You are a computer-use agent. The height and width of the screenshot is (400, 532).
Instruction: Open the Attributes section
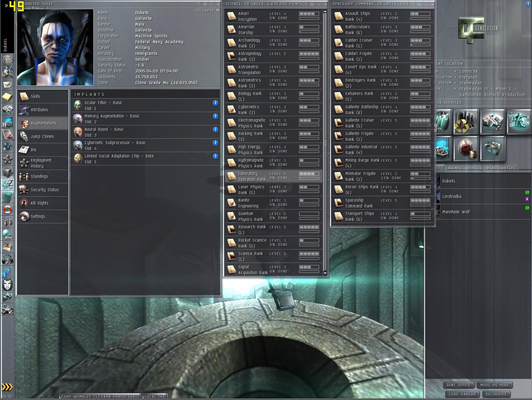click(42, 110)
